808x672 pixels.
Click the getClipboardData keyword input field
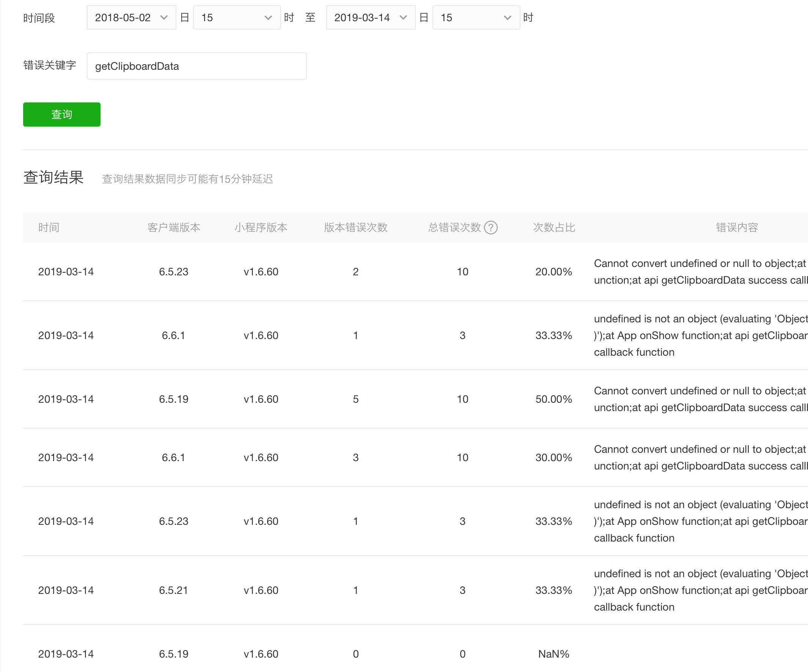196,66
